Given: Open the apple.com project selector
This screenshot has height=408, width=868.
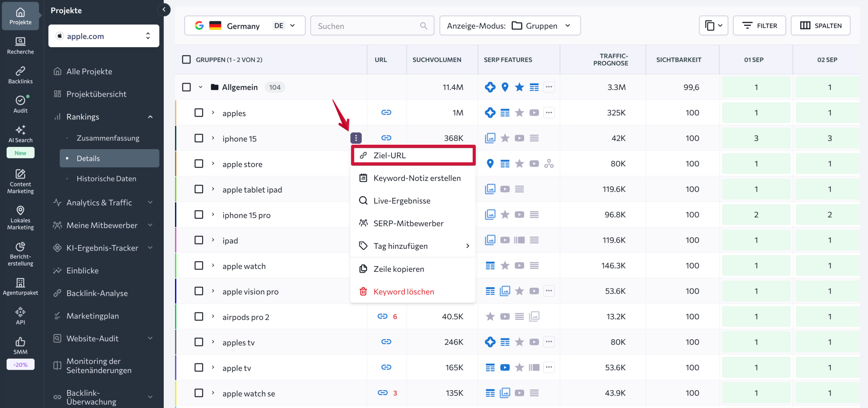Looking at the screenshot, I should [x=104, y=36].
